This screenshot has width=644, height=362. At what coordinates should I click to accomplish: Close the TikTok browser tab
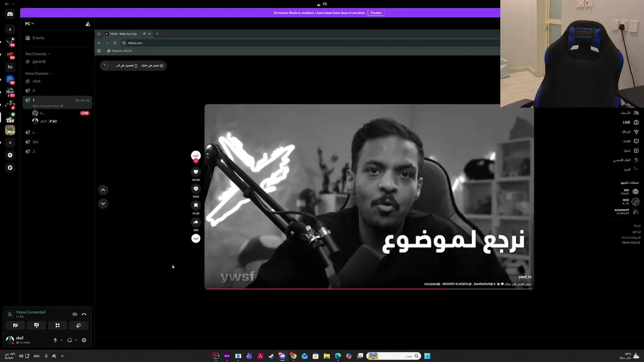point(149,34)
